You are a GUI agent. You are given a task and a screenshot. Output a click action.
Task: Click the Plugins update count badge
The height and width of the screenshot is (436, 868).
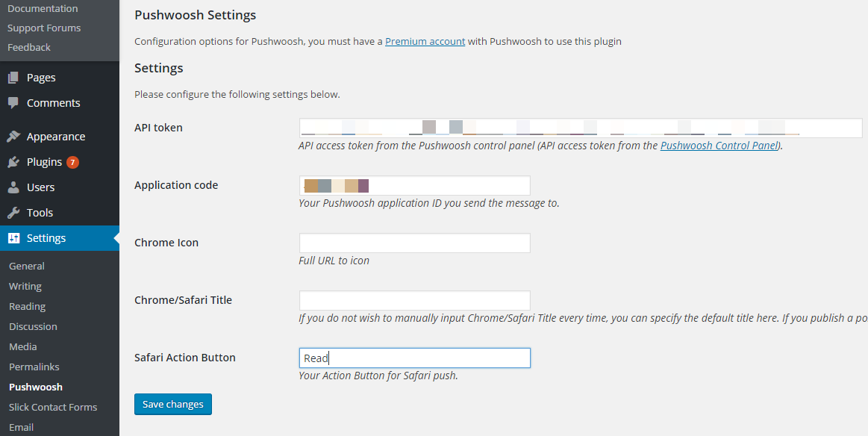(x=72, y=162)
